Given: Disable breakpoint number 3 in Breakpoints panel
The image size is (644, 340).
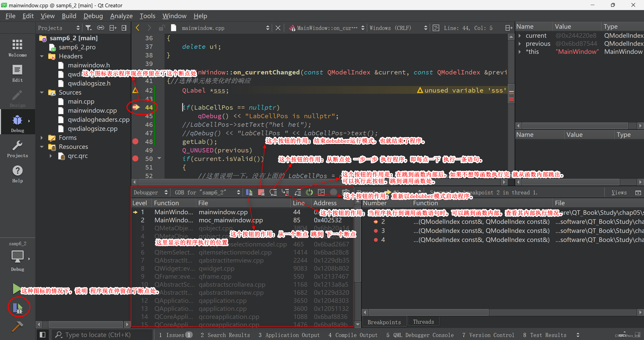Looking at the screenshot, I should [376, 231].
